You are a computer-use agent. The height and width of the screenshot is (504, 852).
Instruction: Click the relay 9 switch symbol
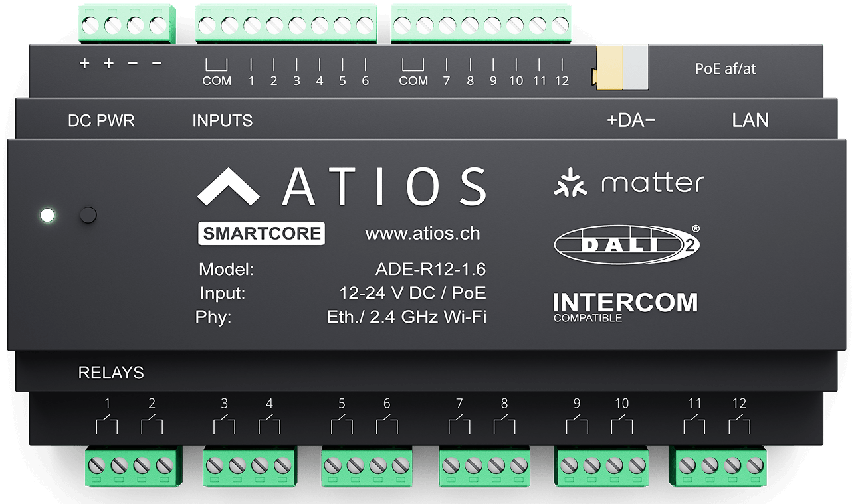point(576,424)
